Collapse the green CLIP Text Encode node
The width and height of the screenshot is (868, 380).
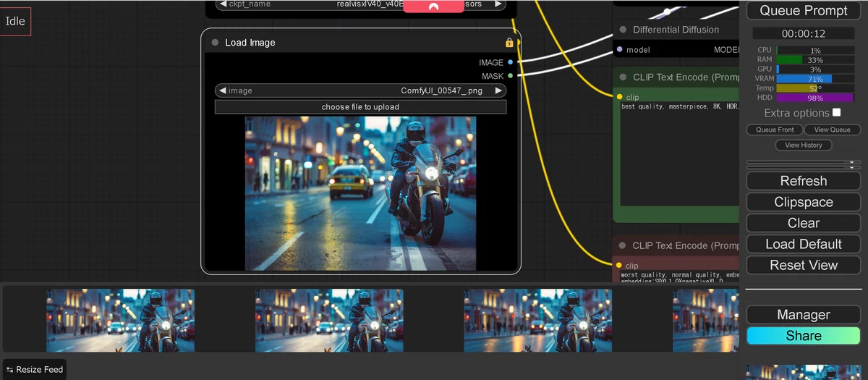point(622,77)
